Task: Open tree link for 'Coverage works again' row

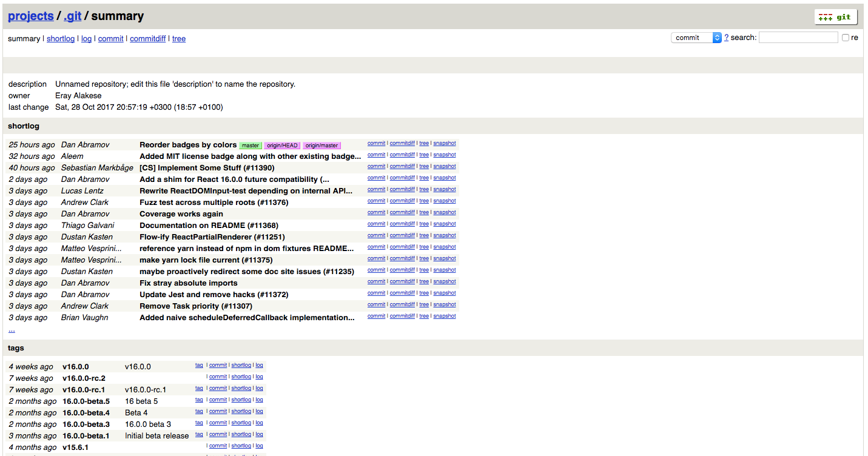Action: (x=424, y=212)
